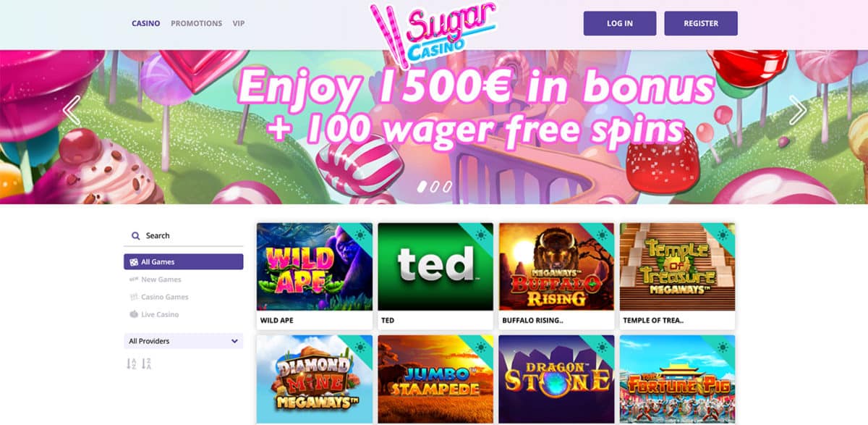868x425 pixels.
Task: Advance to next banner slide arrow
Action: (797, 110)
